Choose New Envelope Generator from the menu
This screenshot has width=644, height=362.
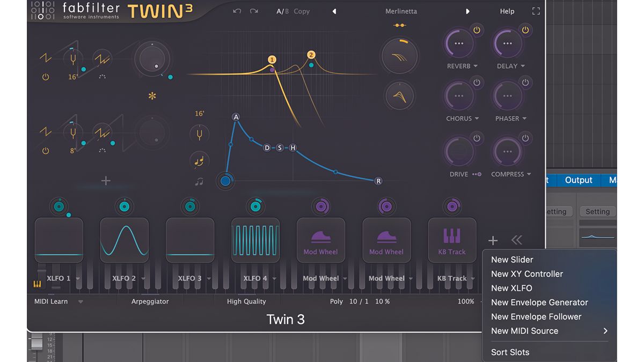[x=539, y=302]
